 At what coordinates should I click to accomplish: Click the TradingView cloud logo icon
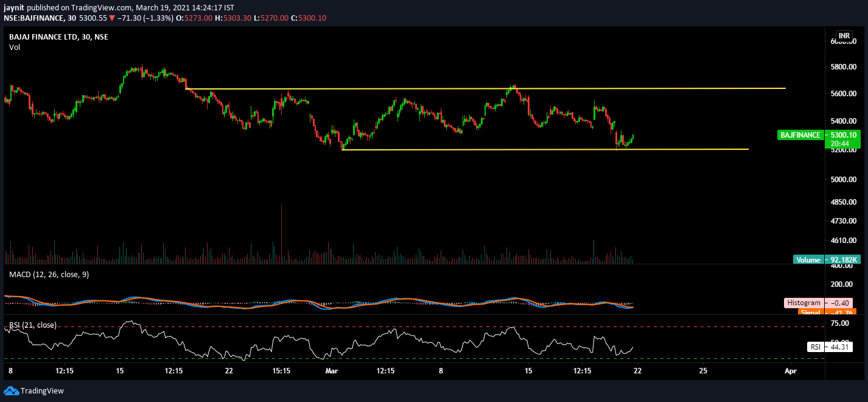pos(11,390)
